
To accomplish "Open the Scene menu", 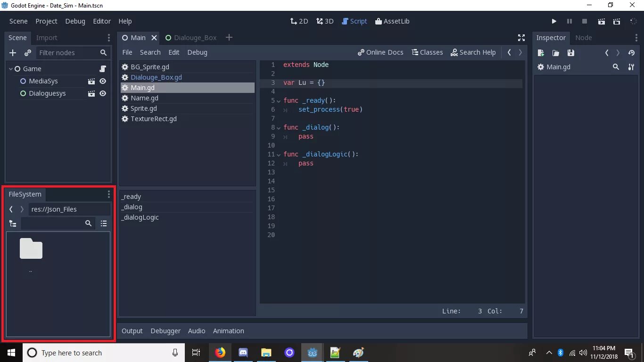I will coord(18,21).
